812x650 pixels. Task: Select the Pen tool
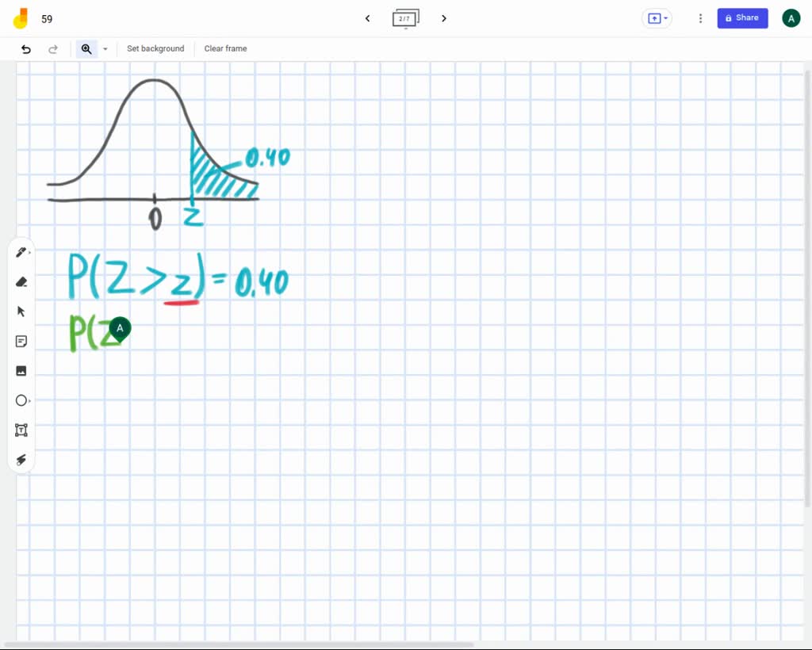coord(21,251)
